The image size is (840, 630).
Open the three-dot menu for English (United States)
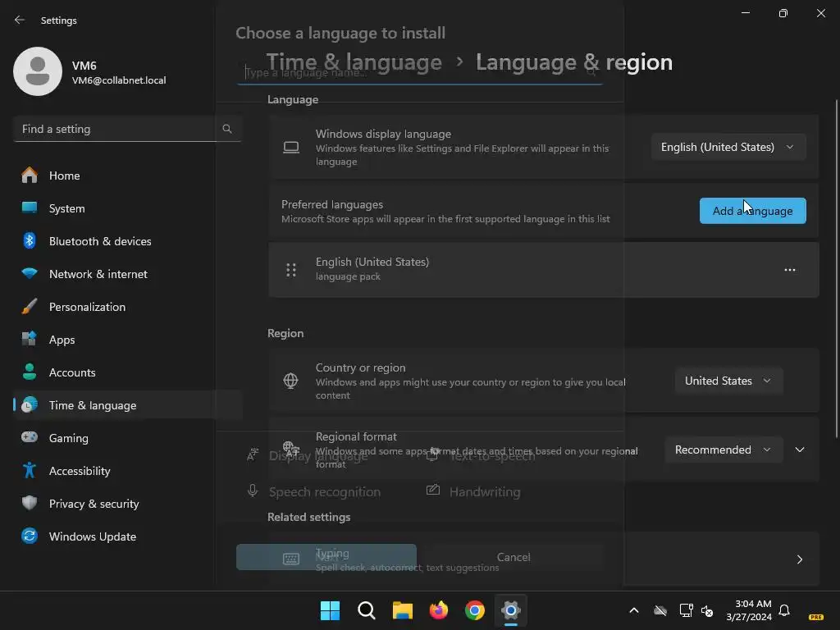click(x=790, y=270)
